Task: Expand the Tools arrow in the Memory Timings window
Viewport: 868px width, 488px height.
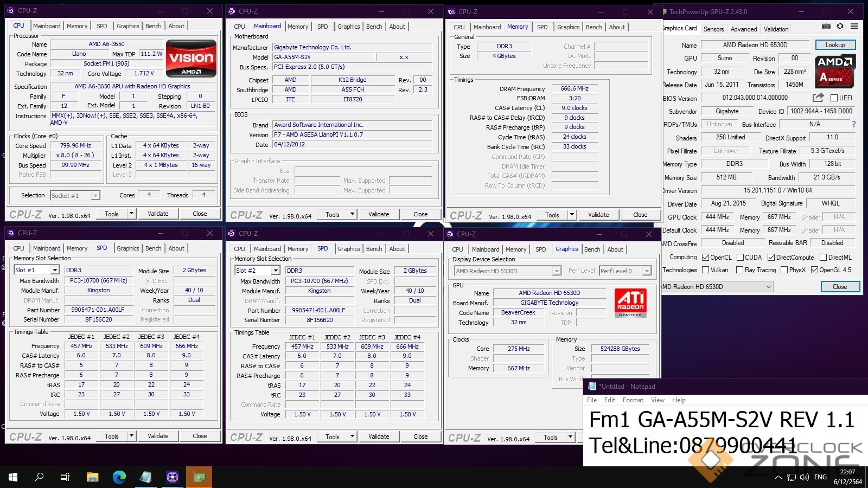Action: pyautogui.click(x=572, y=215)
